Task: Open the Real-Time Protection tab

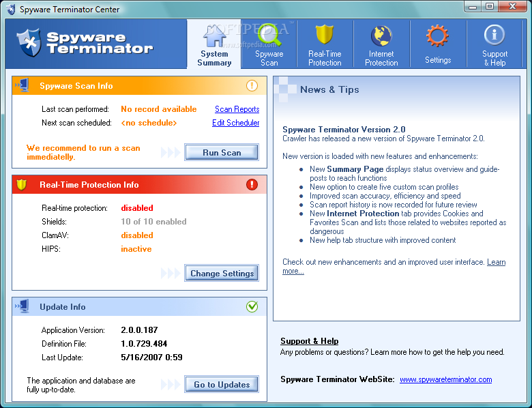Action: [x=325, y=44]
